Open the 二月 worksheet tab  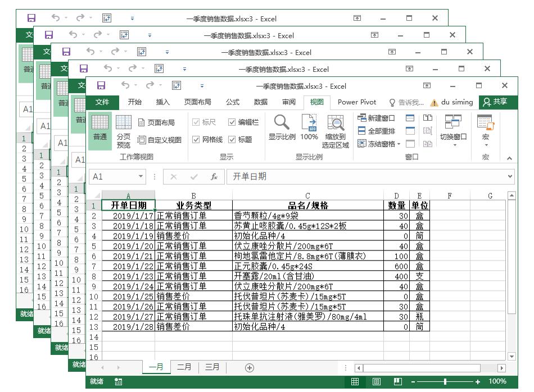point(184,366)
